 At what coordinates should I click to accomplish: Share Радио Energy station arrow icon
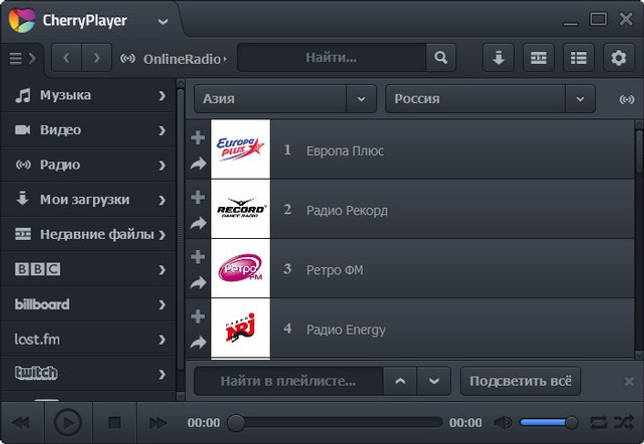[198, 342]
